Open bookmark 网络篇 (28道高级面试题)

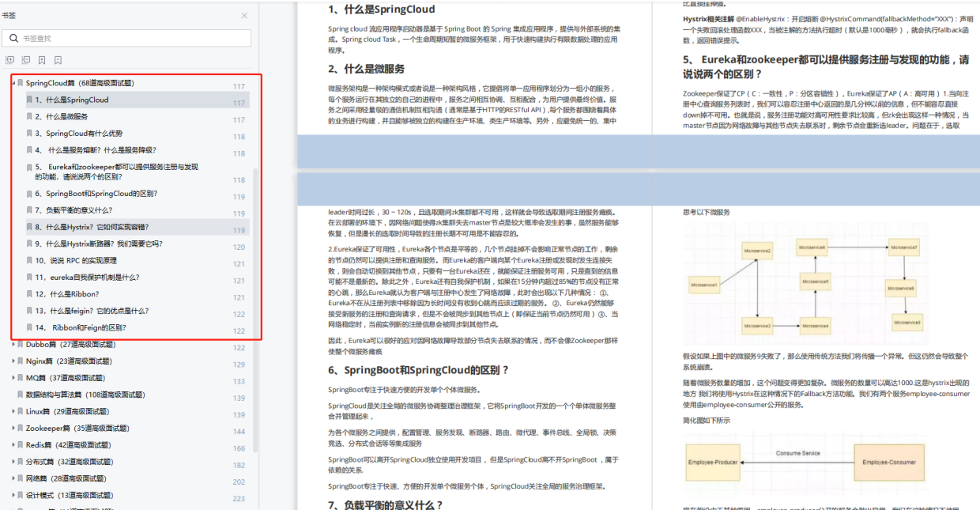coord(66,478)
